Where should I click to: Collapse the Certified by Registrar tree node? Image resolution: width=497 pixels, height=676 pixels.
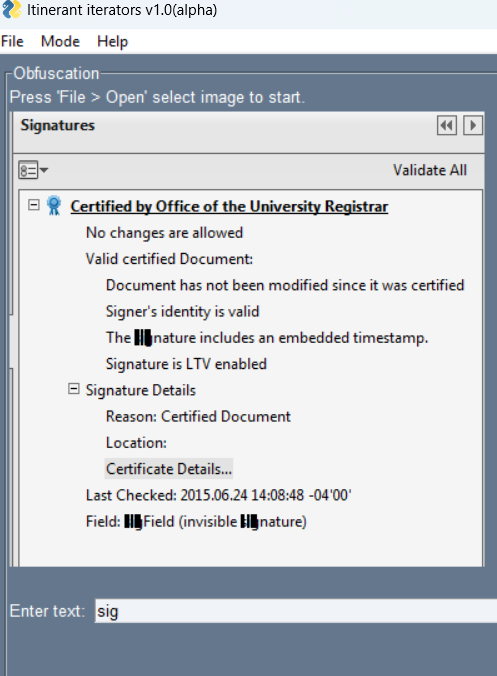click(x=34, y=204)
